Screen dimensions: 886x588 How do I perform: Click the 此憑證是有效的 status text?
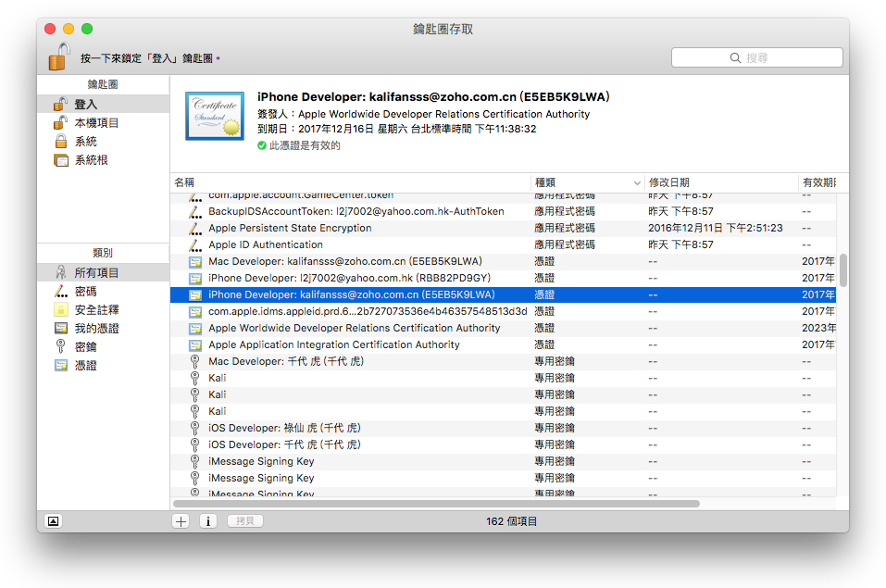tap(305, 146)
